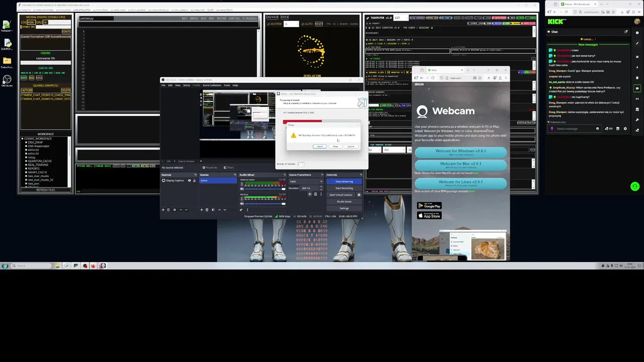Move scene up in Scenes toolbar

[219, 210]
